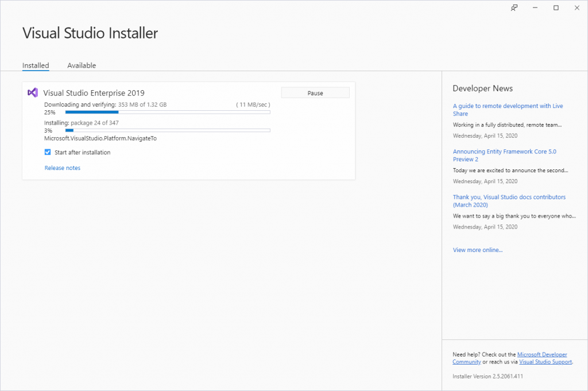Switch to the Installed tab
The height and width of the screenshot is (391, 588).
coord(36,65)
